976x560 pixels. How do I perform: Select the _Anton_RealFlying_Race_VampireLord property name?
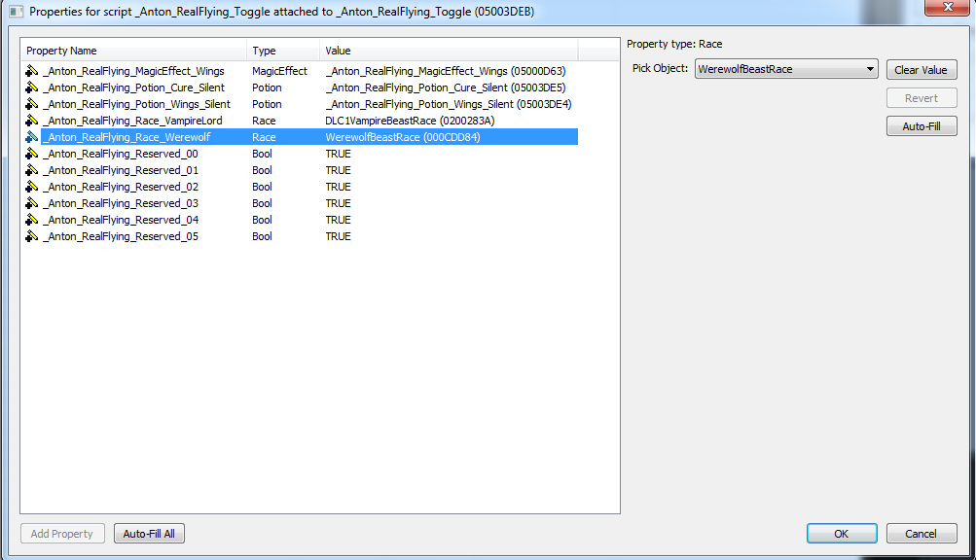(x=132, y=121)
